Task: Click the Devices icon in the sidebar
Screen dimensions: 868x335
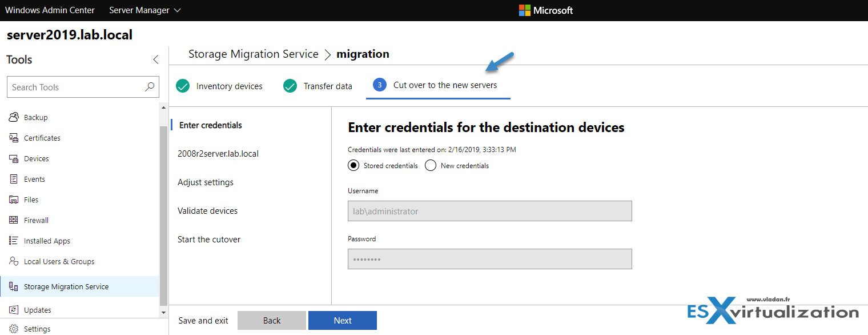Action: tap(14, 158)
